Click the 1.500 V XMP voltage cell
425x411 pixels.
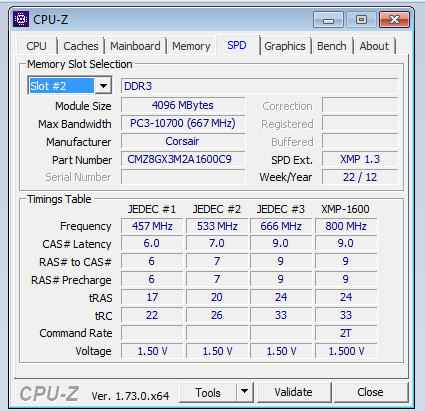pyautogui.click(x=346, y=351)
